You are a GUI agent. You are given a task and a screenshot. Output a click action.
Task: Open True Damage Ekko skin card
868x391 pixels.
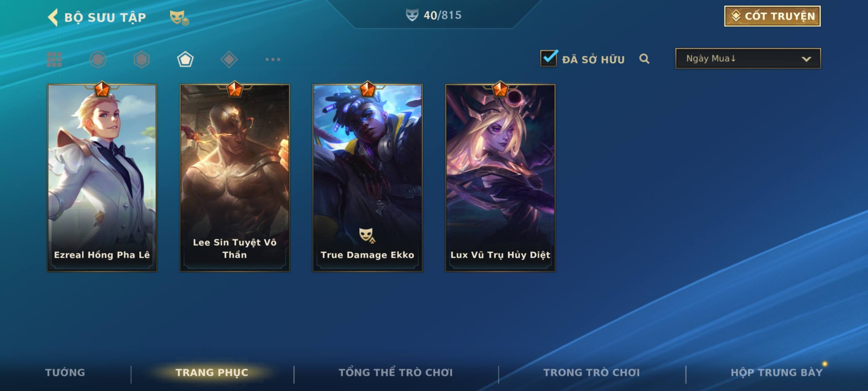tap(367, 178)
